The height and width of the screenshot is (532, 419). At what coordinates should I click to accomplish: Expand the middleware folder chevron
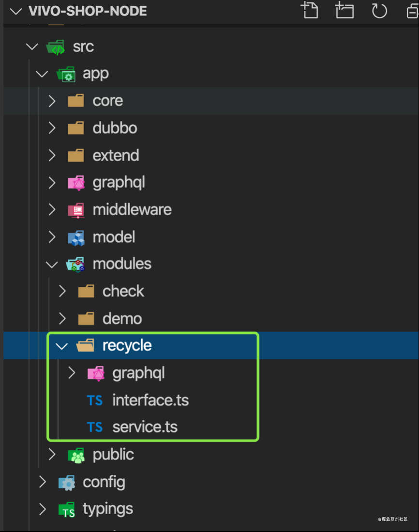click(x=52, y=209)
